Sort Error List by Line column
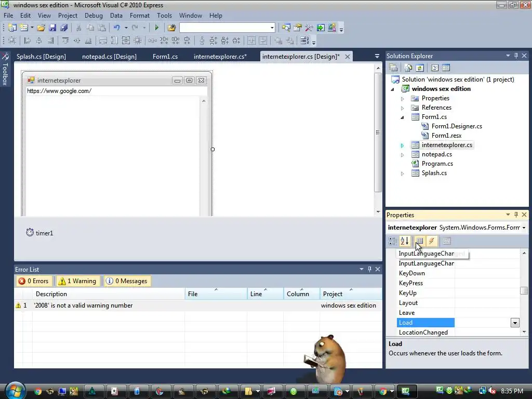This screenshot has height=399, width=532. click(265, 294)
